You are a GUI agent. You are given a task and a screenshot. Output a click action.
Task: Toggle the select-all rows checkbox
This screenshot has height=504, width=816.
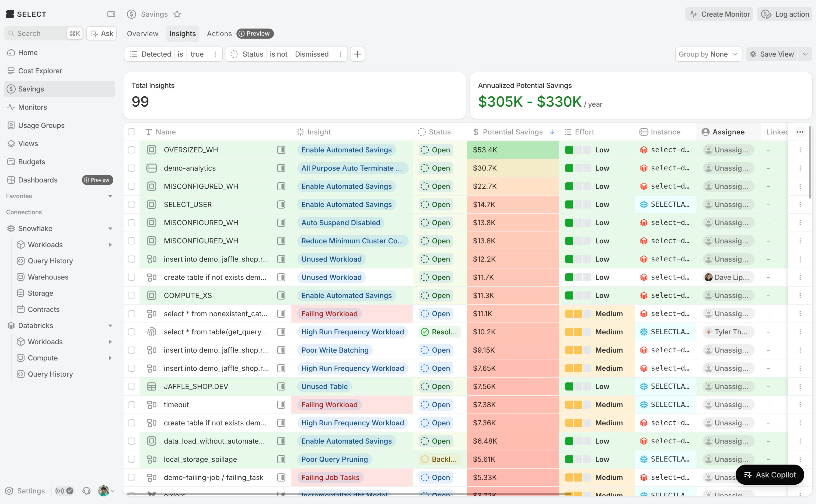click(132, 132)
